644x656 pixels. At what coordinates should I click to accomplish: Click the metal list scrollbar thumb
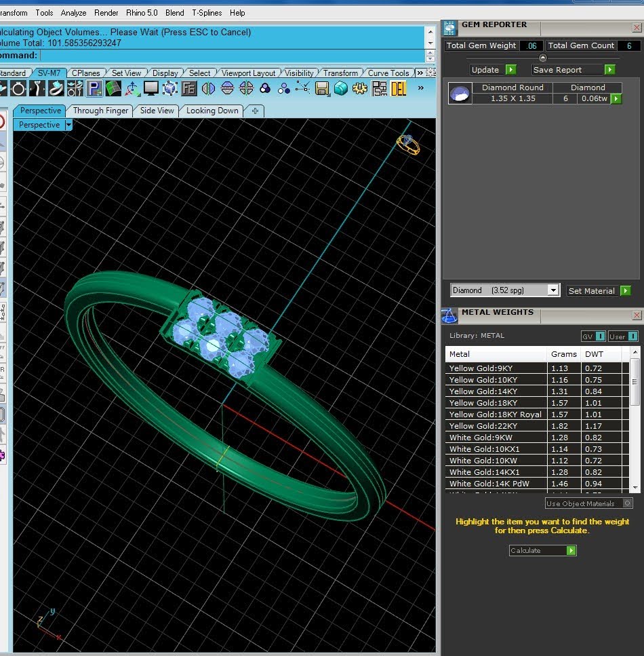click(x=635, y=381)
